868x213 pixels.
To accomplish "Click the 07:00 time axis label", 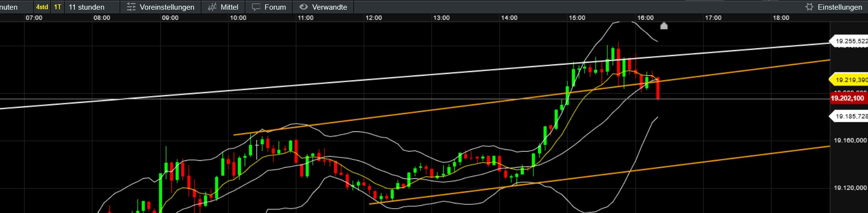I will [34, 18].
